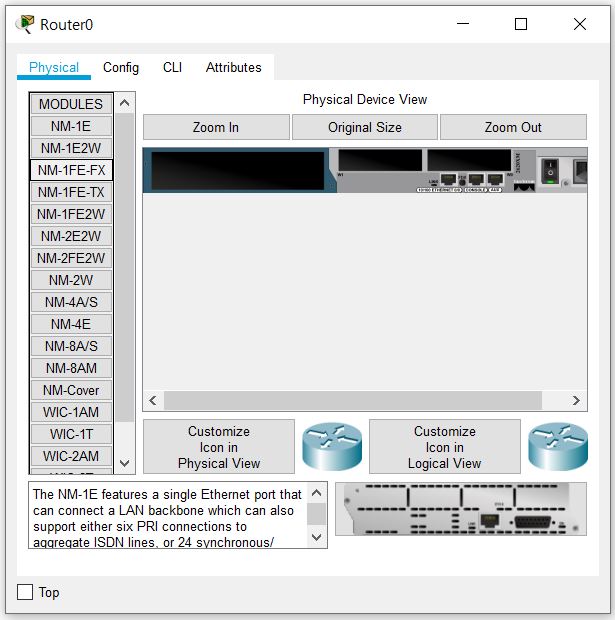Select the NM-1FE-TX module
Viewport: 615px width, 620px height.
pyautogui.click(x=71, y=192)
